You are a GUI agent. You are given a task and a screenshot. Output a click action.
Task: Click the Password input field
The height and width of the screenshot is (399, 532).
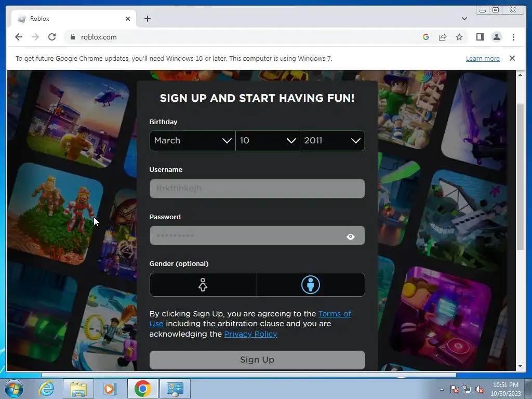coord(257,235)
